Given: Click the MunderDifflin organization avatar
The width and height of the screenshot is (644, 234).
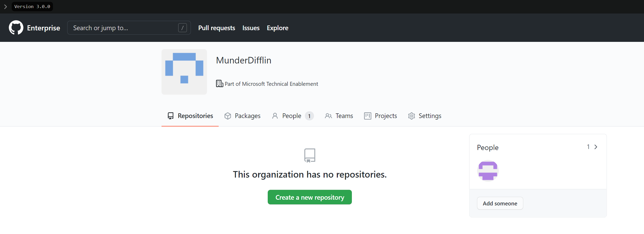Looking at the screenshot, I should pos(184,72).
